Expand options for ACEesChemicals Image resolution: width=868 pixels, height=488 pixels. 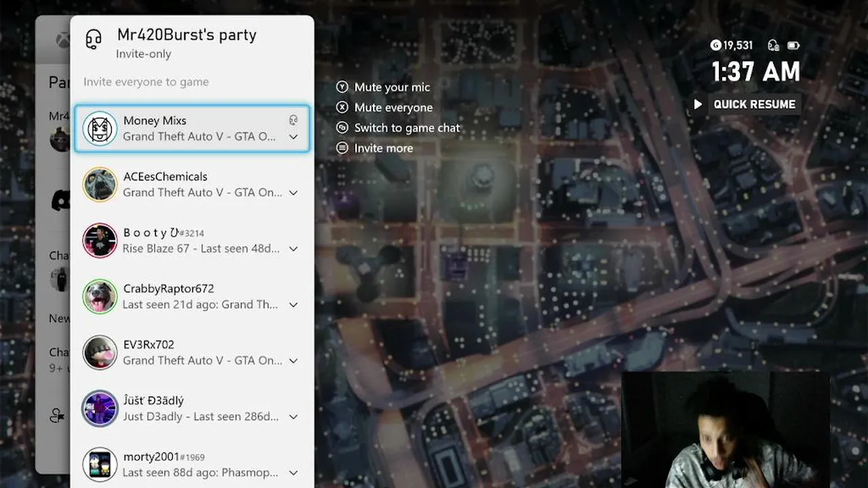293,193
